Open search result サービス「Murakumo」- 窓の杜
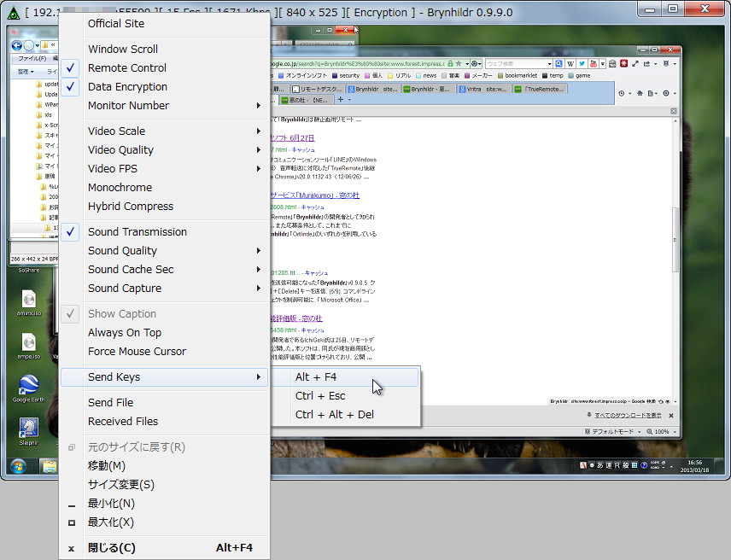Screen dimensions: 731x560 (x=315, y=195)
